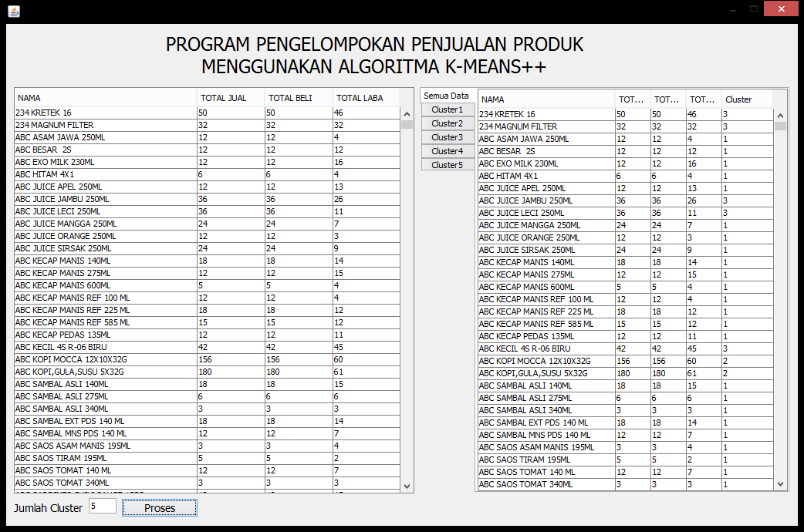This screenshot has width=804, height=532.
Task: Click up arrow of left table scrollbar
Action: (x=407, y=113)
